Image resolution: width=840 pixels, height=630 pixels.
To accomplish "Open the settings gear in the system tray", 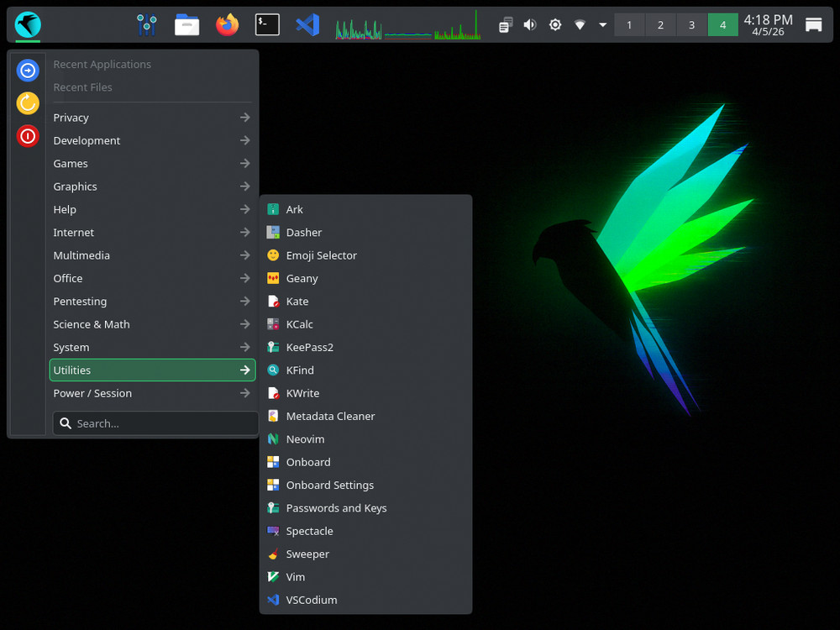I will (x=554, y=24).
